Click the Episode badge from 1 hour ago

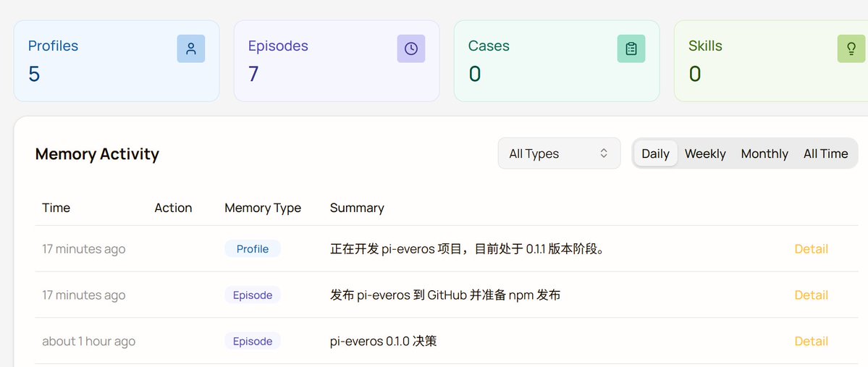253,341
